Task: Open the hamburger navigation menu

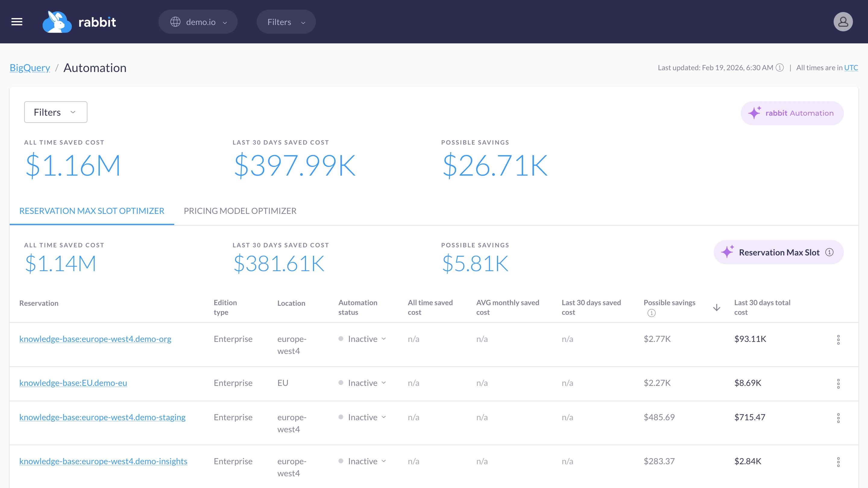Action: (x=17, y=22)
